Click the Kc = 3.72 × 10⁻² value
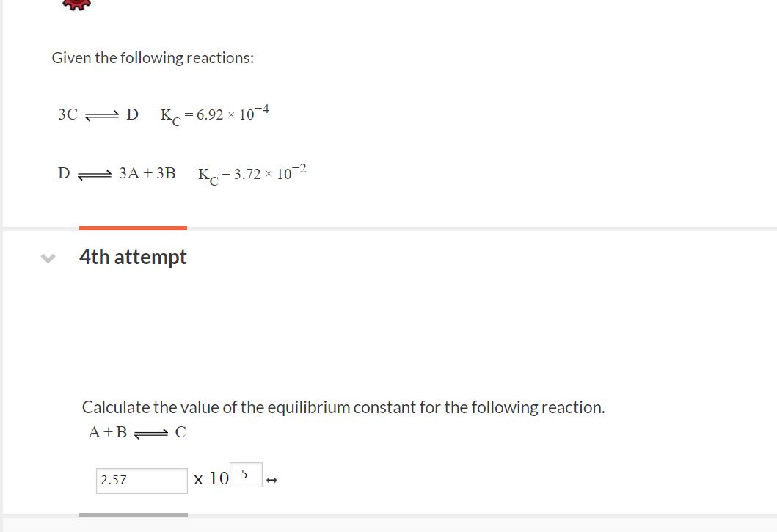This screenshot has width=777, height=532. pos(252,173)
